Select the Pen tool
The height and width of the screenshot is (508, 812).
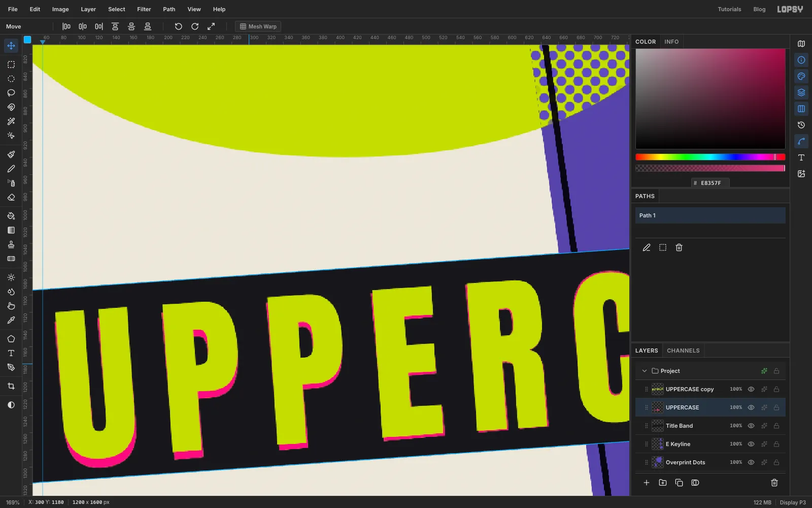coord(11,367)
